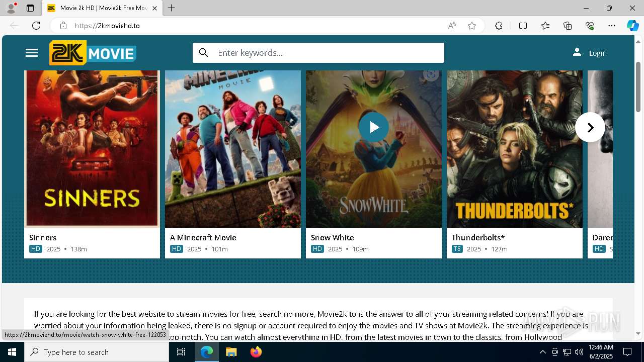Screen dimensions: 644x362
Task: Toggle Split screen icon
Action: [523, 26]
